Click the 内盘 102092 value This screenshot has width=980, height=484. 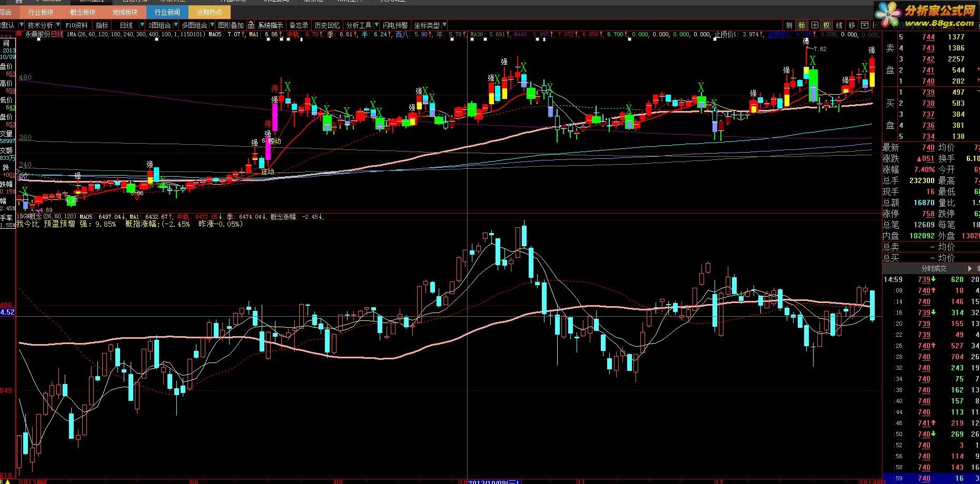click(922, 236)
